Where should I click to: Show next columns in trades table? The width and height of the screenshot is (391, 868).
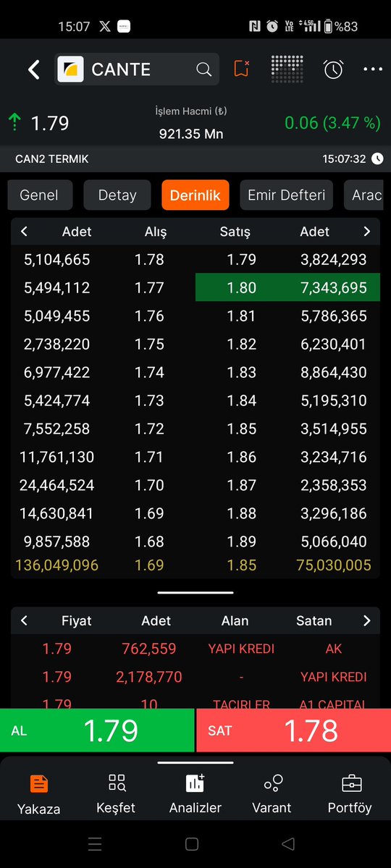coord(366,620)
